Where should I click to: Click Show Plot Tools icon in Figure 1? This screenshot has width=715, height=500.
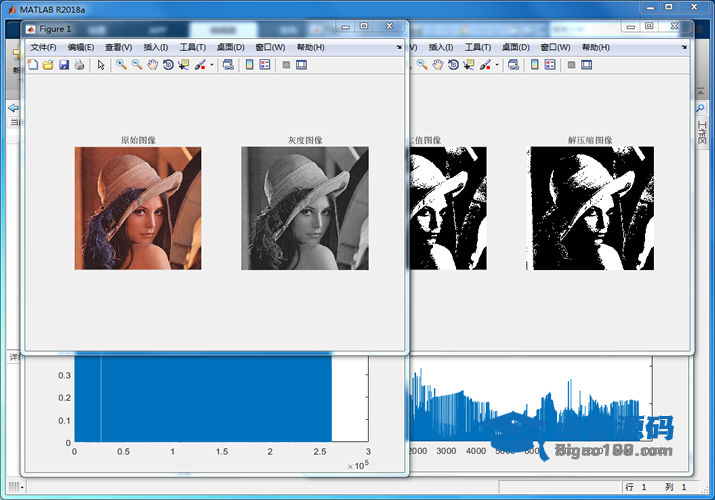click(x=301, y=65)
